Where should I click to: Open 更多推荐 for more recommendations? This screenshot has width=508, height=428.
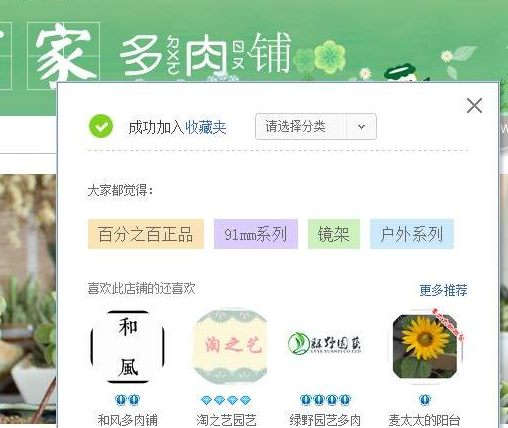point(443,290)
